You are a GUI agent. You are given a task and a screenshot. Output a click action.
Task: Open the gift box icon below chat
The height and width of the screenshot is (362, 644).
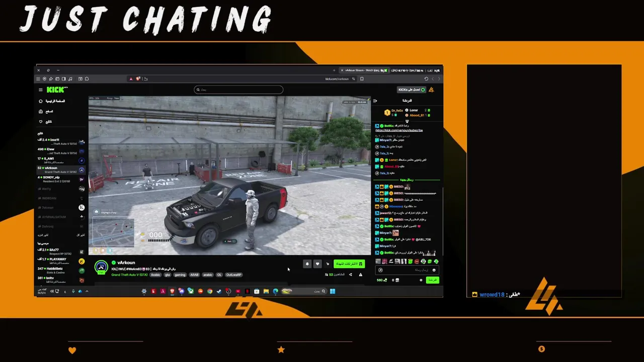[x=397, y=280]
